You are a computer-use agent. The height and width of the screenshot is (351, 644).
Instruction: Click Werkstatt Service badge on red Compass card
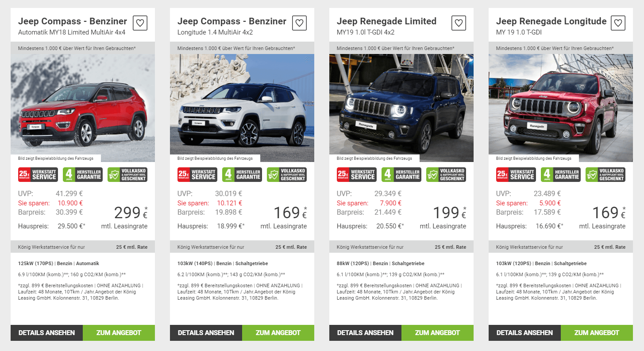click(38, 174)
